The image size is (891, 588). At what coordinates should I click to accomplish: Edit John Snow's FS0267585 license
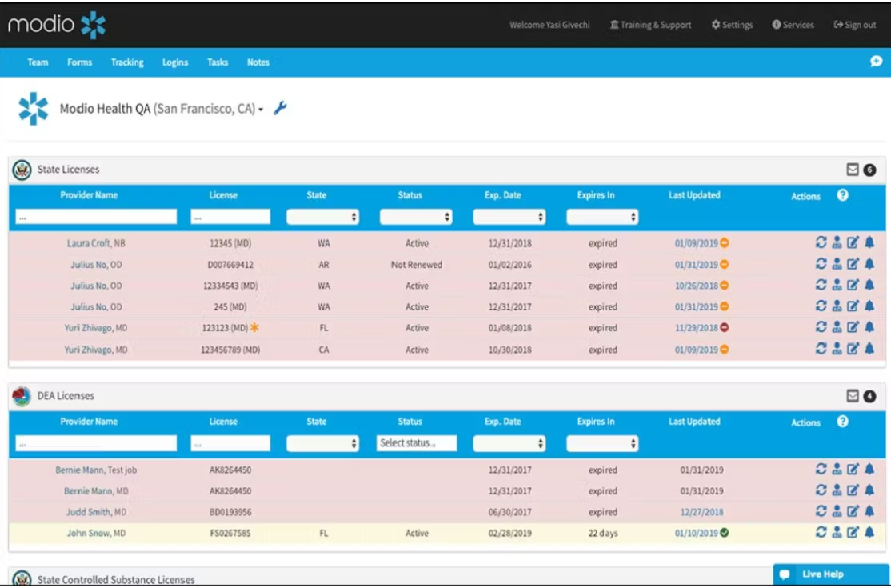[853, 532]
